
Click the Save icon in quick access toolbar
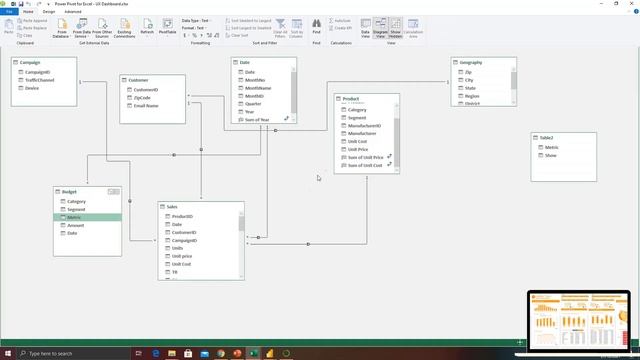tap(21, 4)
